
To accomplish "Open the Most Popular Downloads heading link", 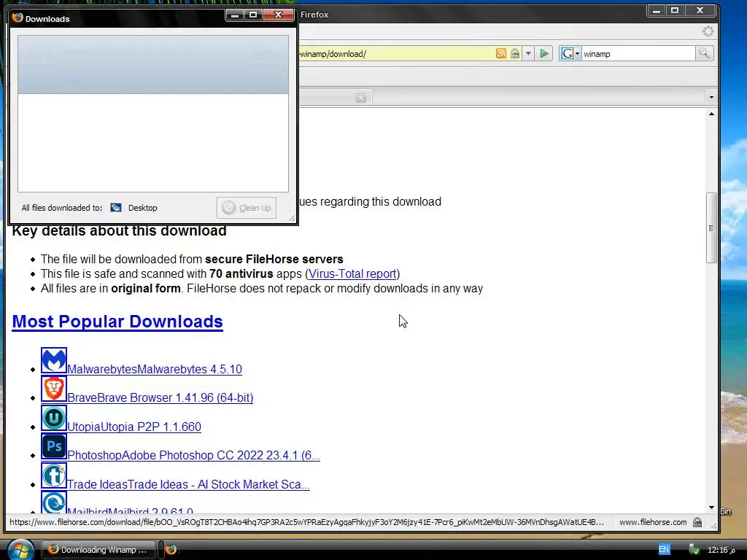I will [117, 322].
